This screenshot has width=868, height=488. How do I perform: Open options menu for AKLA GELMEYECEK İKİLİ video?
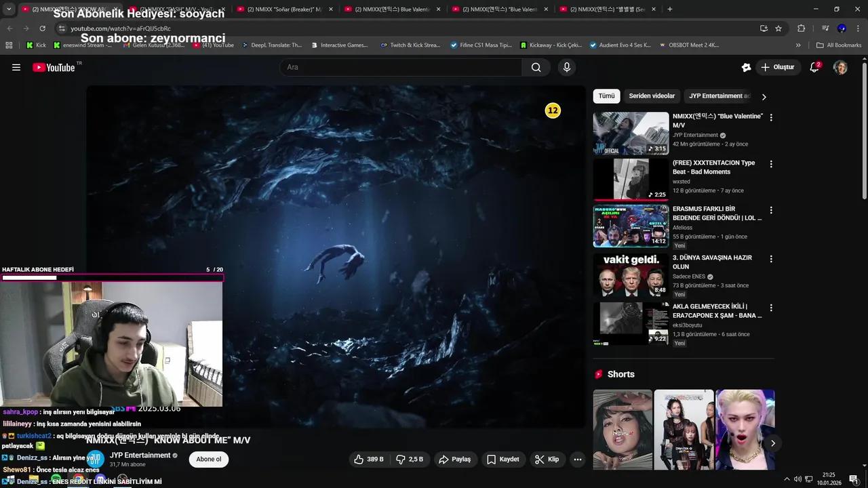pyautogui.click(x=771, y=308)
